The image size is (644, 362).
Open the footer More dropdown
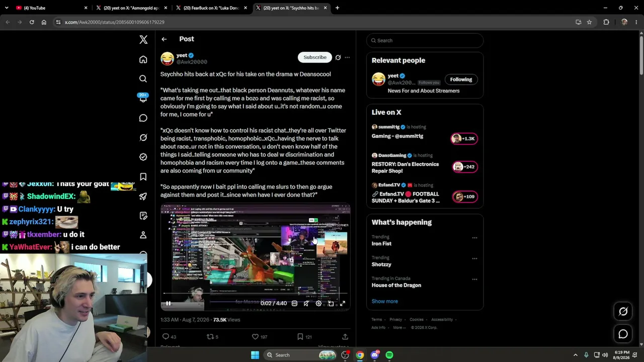tap(400, 328)
